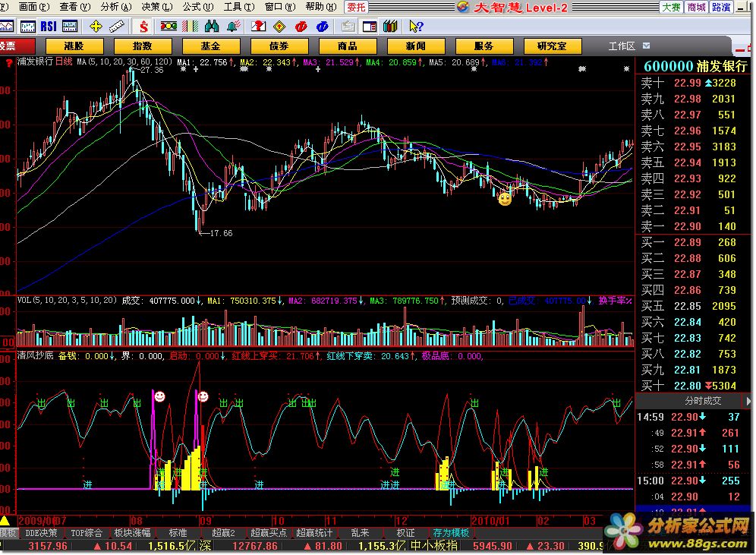Click the 买一 price 22.89 row
This screenshot has width=756, height=555.
click(695, 242)
